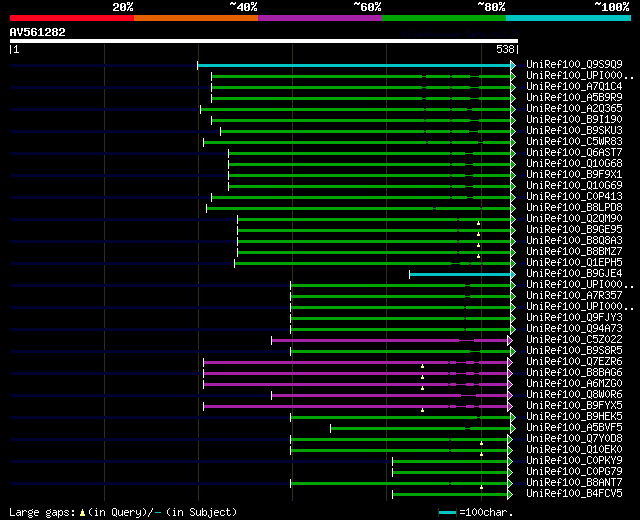640x520 pixels.
Task: Click the yellow gap marker on the UniRef100_Q2QM90 row
Action: [478, 224]
